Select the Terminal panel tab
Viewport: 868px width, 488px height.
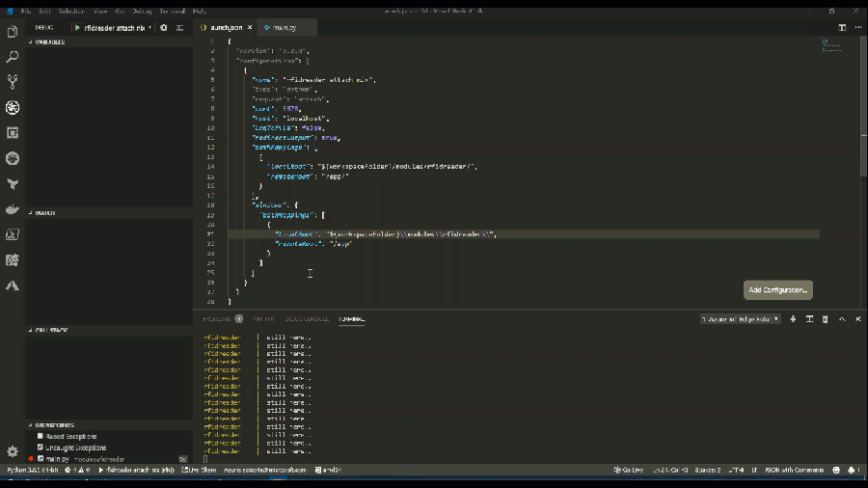click(351, 319)
